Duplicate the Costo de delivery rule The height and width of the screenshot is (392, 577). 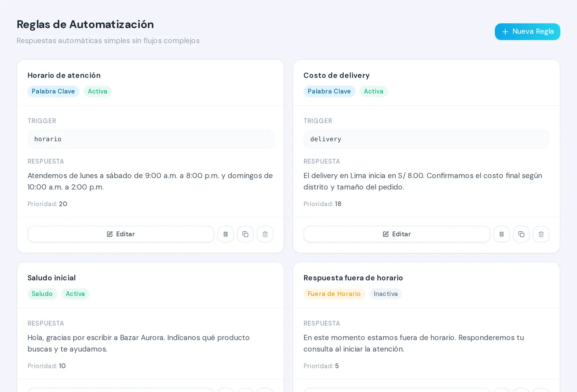[x=521, y=234]
